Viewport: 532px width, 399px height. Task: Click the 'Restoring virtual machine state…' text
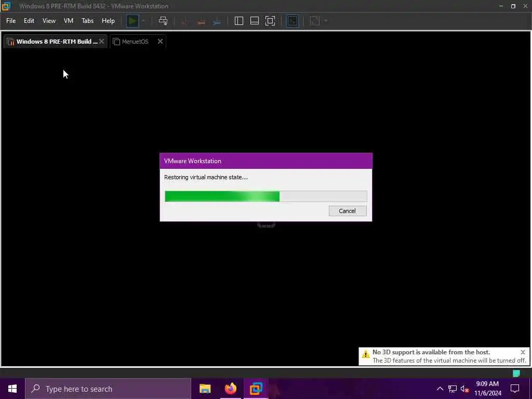coord(206,177)
